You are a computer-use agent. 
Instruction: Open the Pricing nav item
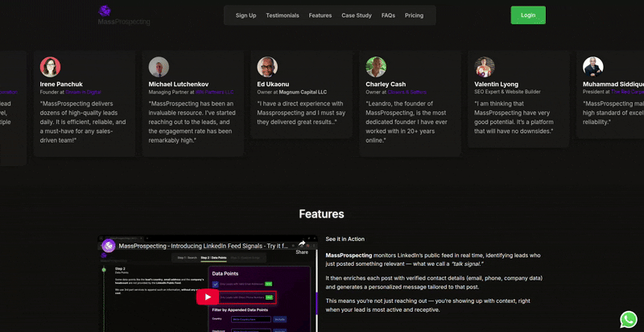[414, 15]
